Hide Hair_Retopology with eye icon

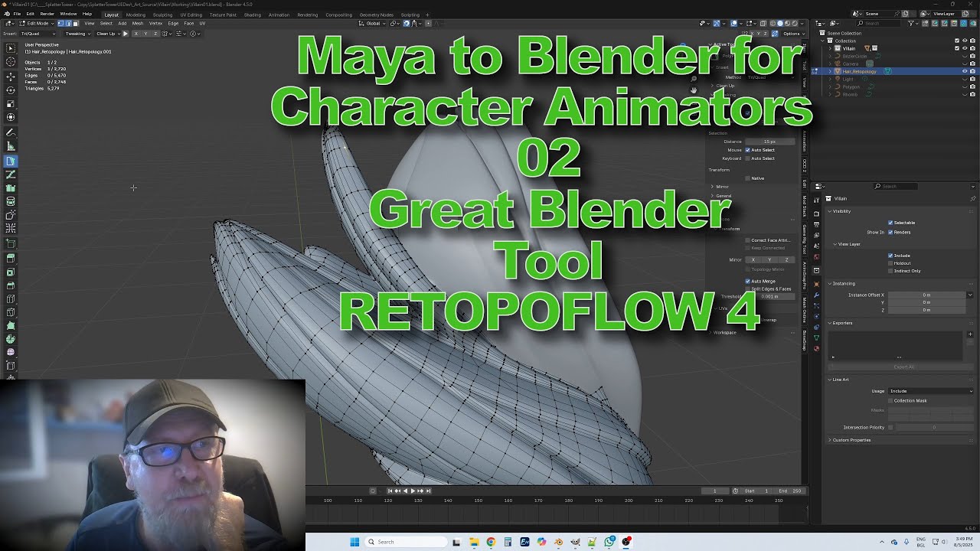[964, 71]
